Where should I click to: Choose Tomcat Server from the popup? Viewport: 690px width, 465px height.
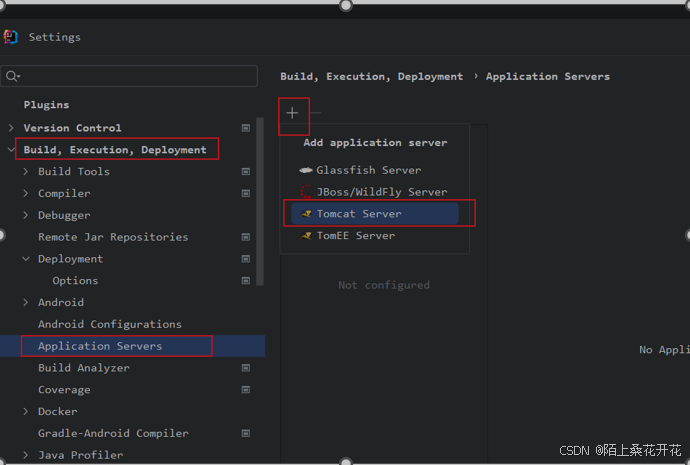[375, 214]
